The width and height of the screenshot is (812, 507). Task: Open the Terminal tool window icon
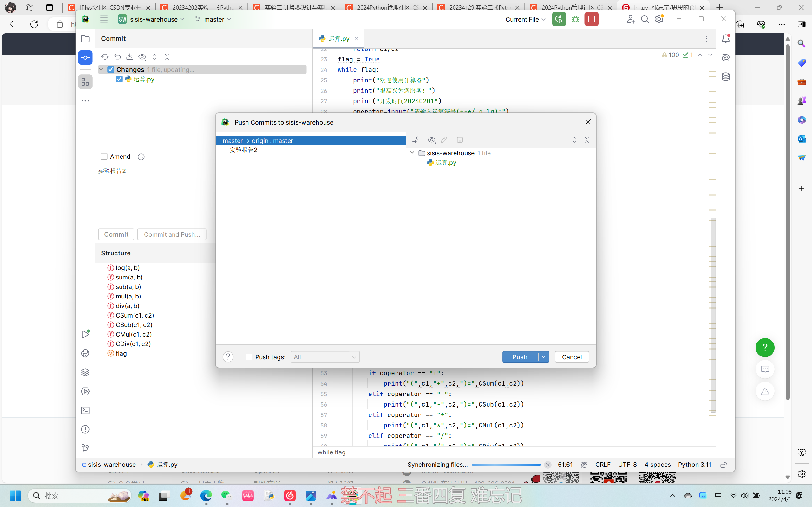(x=85, y=410)
